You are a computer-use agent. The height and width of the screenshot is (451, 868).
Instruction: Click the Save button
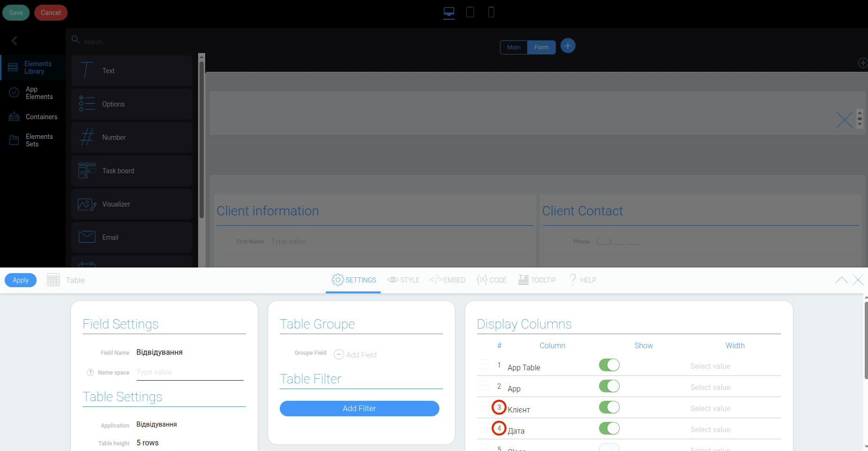[x=16, y=13]
